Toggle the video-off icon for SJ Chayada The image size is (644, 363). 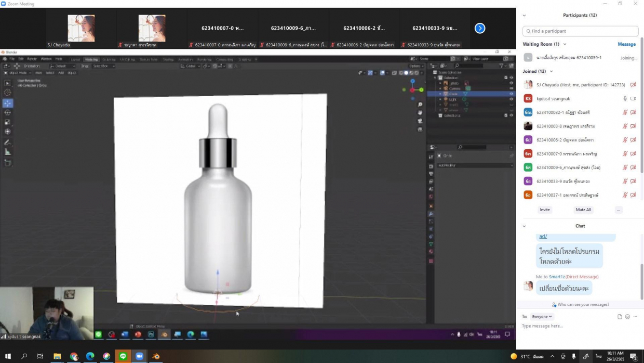633,85
